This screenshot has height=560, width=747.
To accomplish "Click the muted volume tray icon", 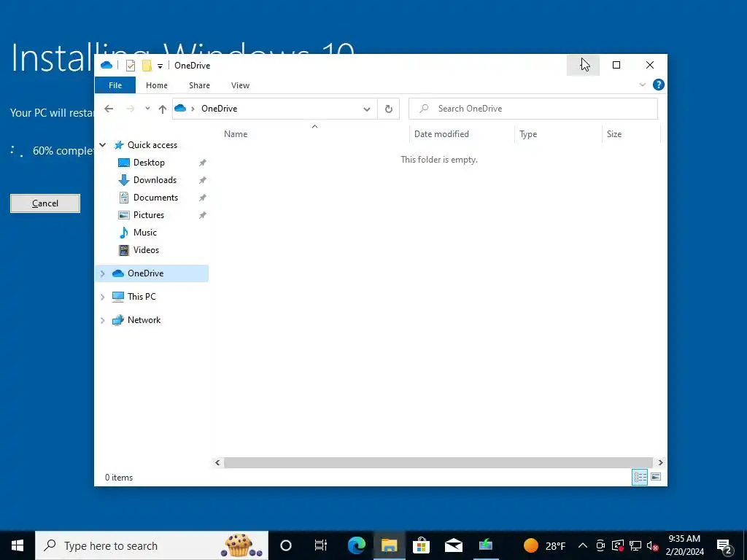I will tap(653, 546).
